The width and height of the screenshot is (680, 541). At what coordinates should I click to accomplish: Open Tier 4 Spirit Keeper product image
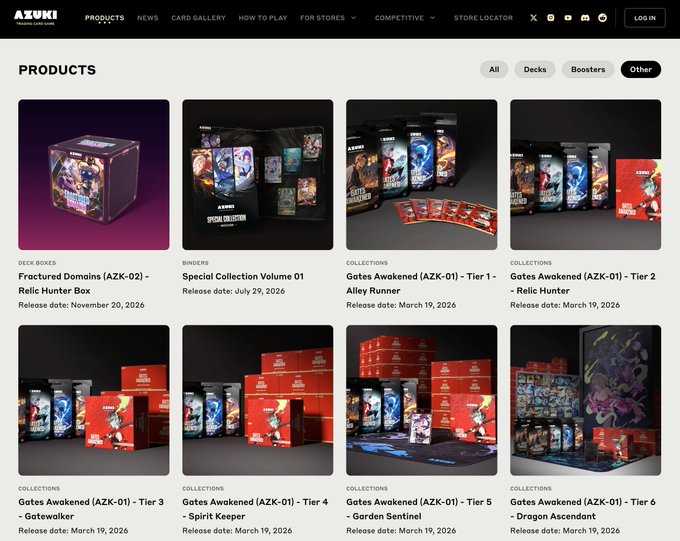point(258,400)
